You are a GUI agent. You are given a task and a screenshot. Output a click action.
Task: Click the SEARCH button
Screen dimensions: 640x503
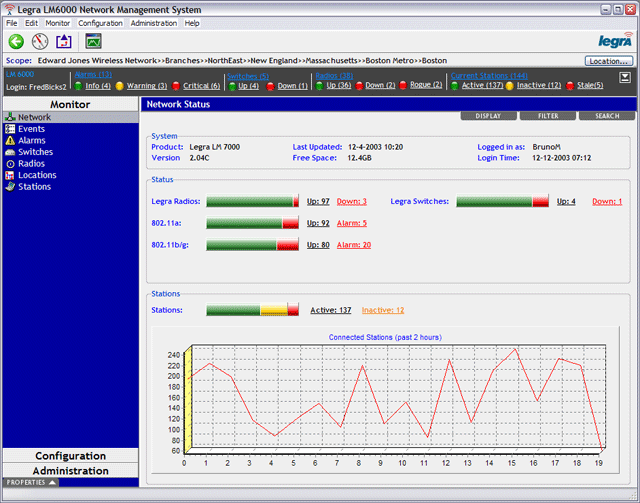click(607, 116)
